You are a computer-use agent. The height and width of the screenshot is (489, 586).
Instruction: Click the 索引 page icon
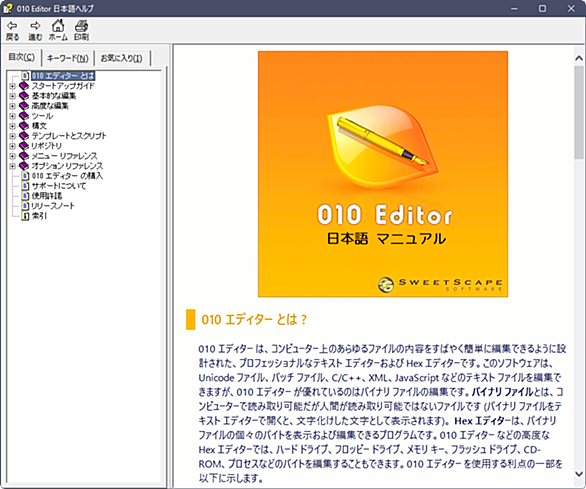pos(25,216)
